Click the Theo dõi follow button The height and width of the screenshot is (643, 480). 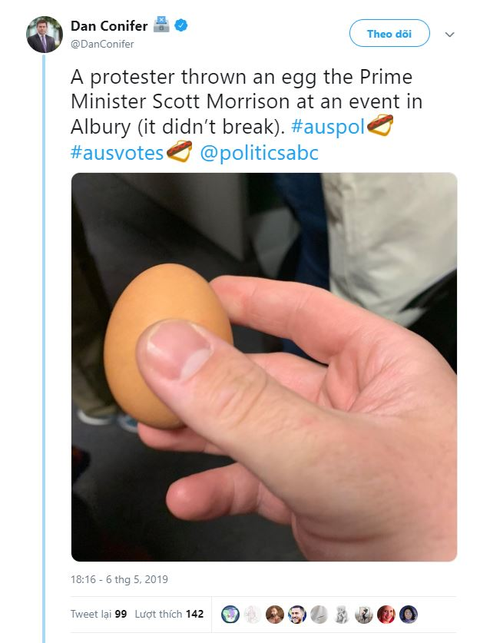click(389, 33)
